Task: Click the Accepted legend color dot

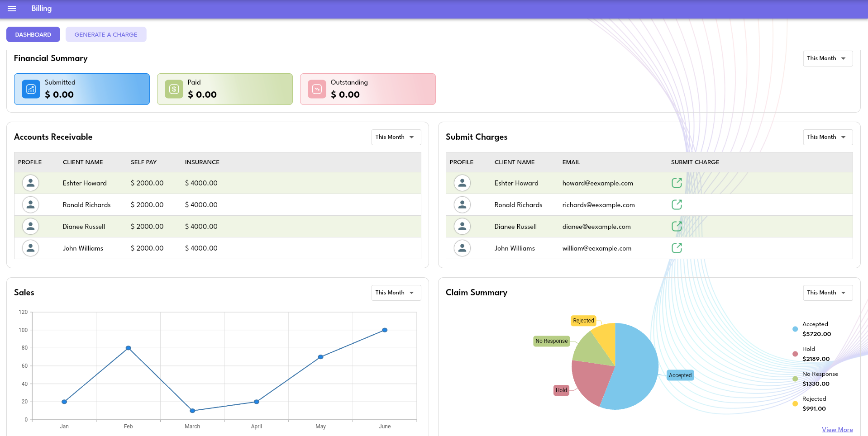Action: [x=795, y=329]
